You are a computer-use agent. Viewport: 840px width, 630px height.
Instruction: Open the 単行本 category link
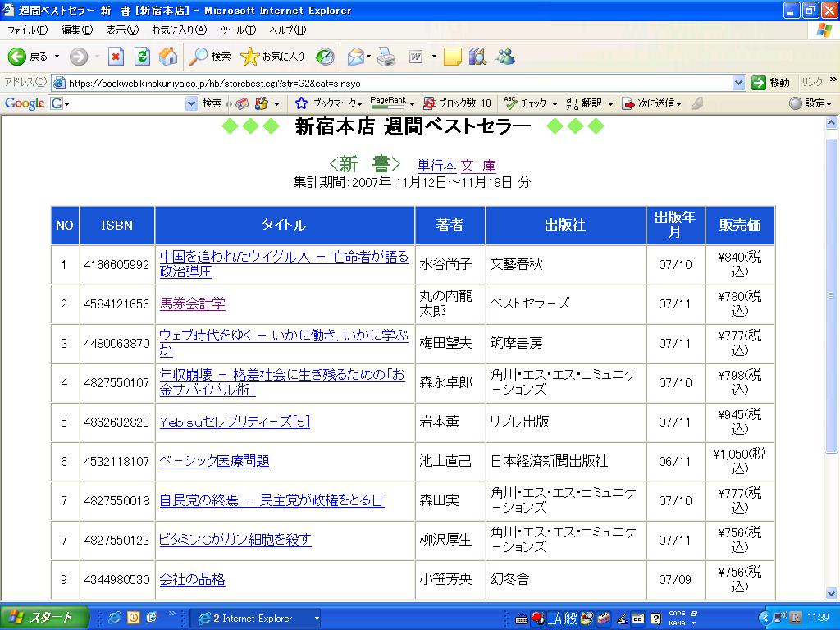click(x=436, y=166)
